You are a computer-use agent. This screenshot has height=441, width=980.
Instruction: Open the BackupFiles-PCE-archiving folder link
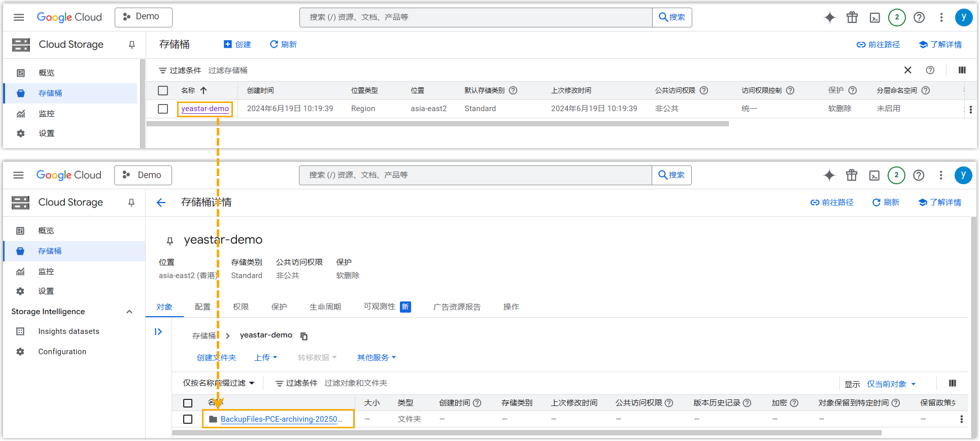click(281, 419)
